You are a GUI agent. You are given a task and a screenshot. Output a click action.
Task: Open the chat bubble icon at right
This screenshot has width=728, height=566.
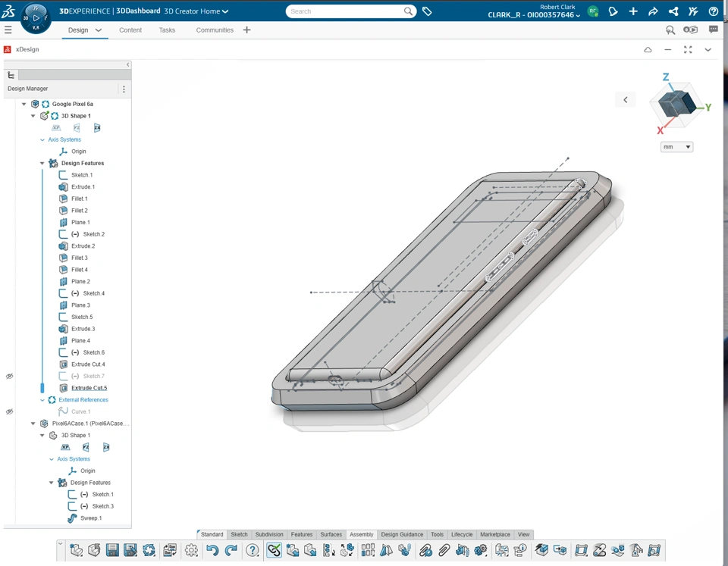click(x=713, y=30)
